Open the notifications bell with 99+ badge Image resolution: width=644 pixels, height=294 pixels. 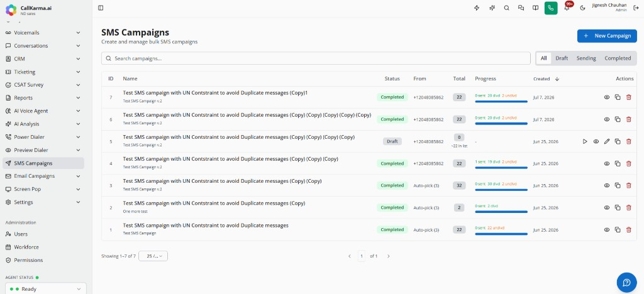pyautogui.click(x=567, y=7)
